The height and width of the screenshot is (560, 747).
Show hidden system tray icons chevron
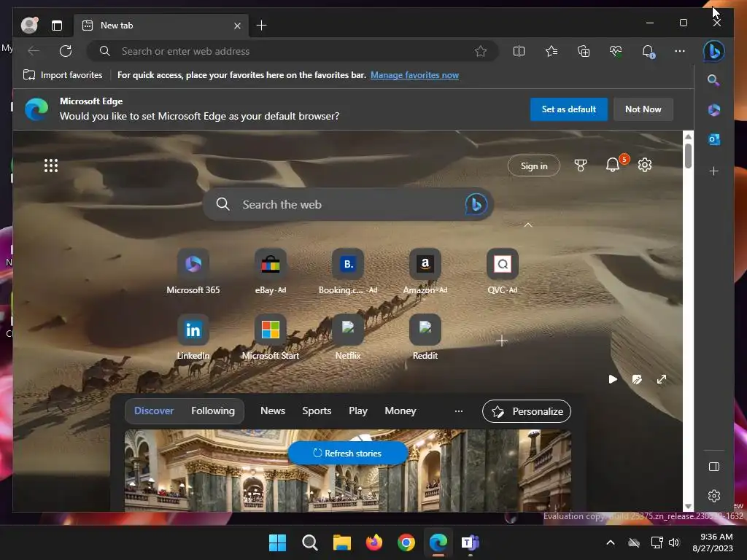[611, 542]
